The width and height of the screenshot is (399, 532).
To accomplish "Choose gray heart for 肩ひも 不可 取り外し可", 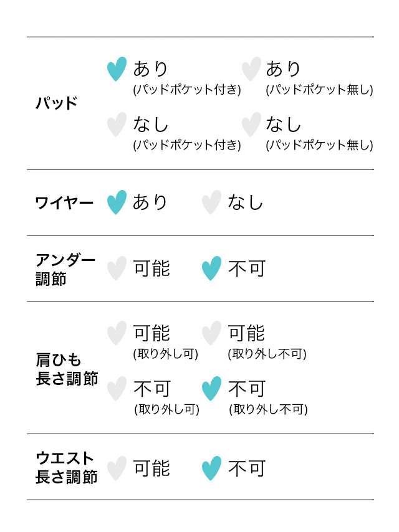I will [117, 389].
